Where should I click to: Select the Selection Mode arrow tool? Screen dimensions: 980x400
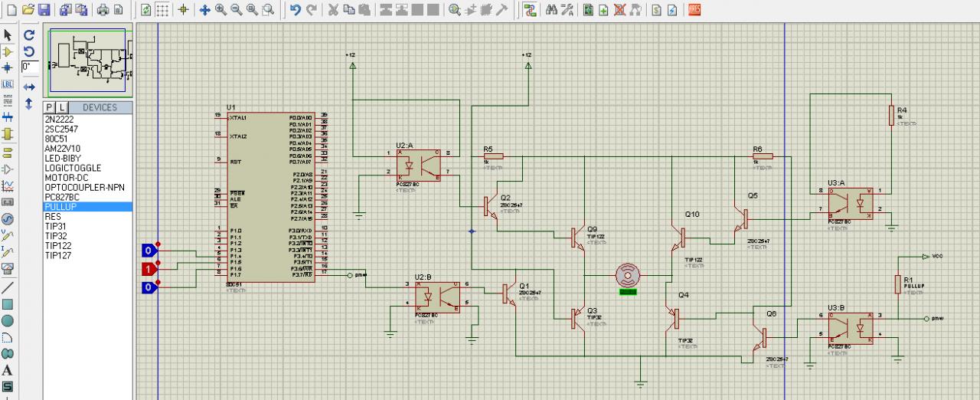[8, 35]
